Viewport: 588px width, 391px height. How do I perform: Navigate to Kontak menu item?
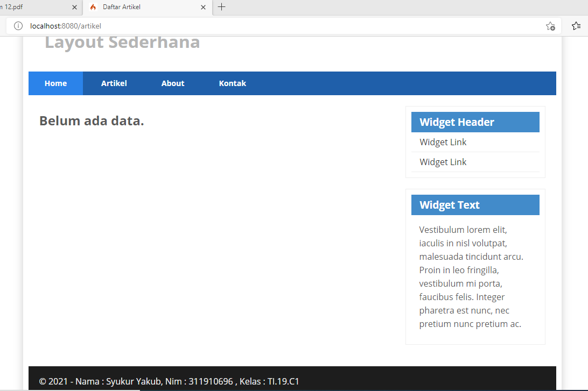point(232,83)
